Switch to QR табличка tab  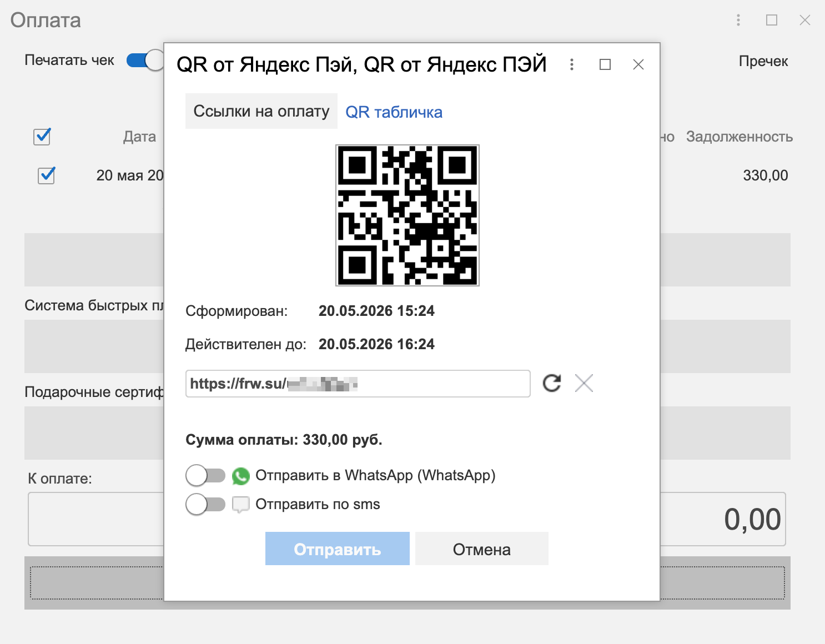(x=394, y=112)
